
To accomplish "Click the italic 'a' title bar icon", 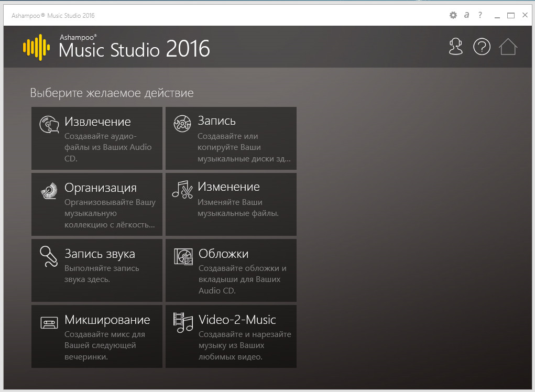I will (466, 15).
